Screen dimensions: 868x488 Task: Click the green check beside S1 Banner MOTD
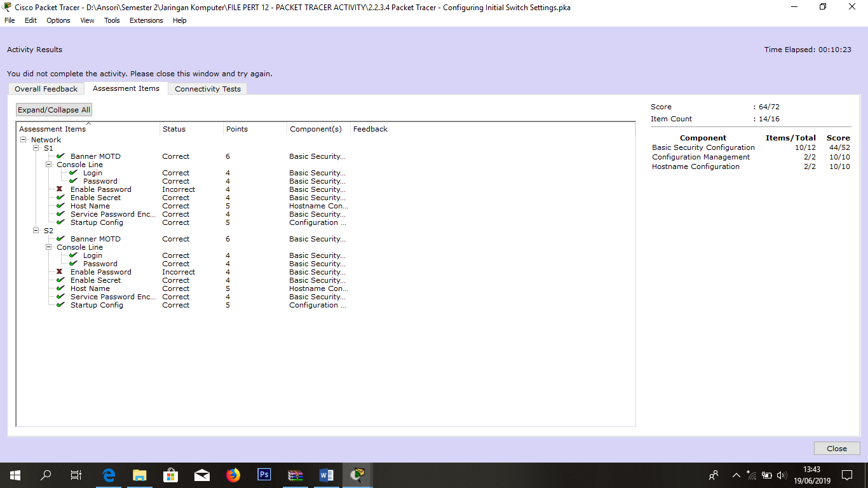point(60,156)
